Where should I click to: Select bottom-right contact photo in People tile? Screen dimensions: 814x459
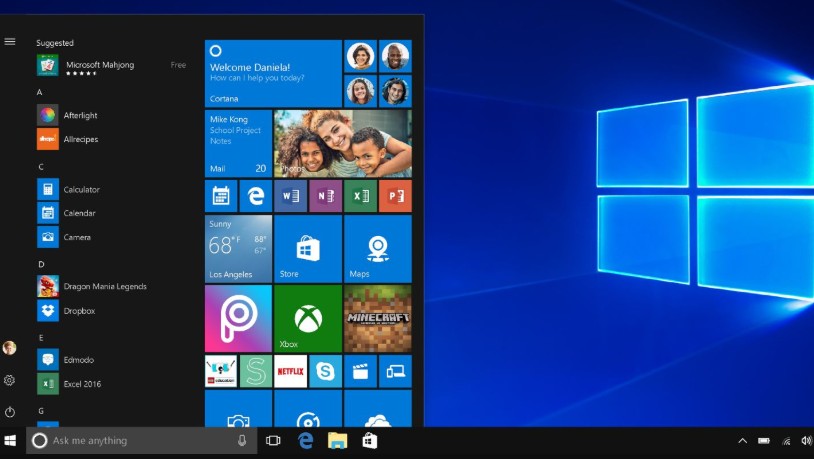click(x=395, y=91)
